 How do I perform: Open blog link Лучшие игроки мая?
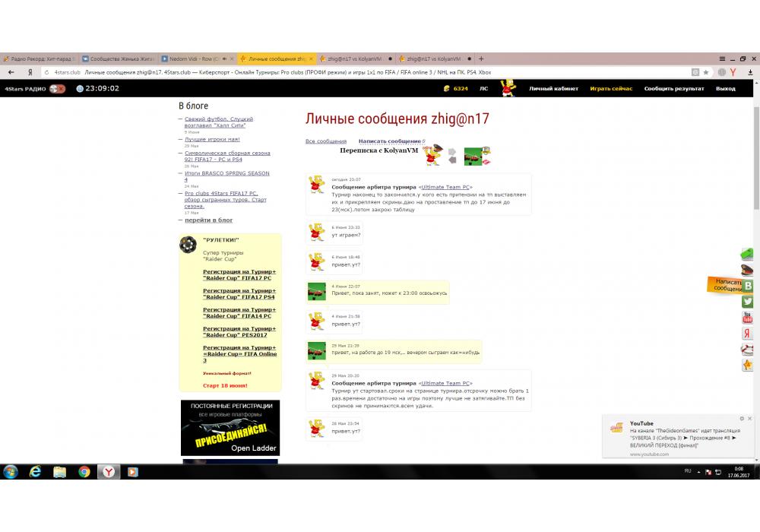[212, 139]
